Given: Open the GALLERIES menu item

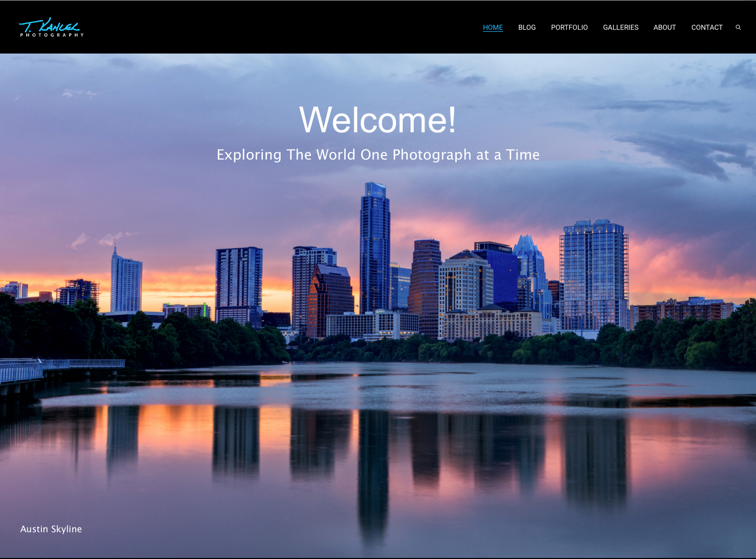Looking at the screenshot, I should [x=620, y=27].
